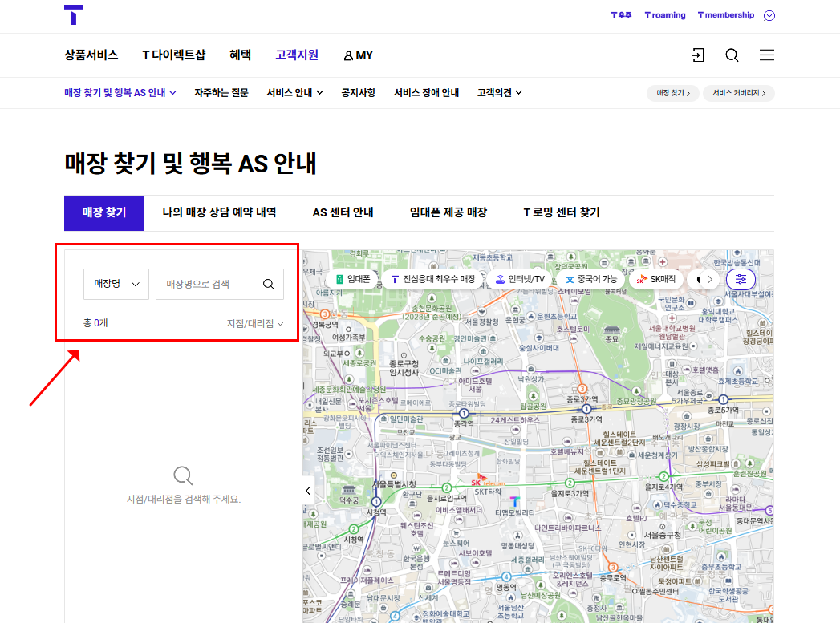Open the 매장명 search type dropdown

coord(116,284)
